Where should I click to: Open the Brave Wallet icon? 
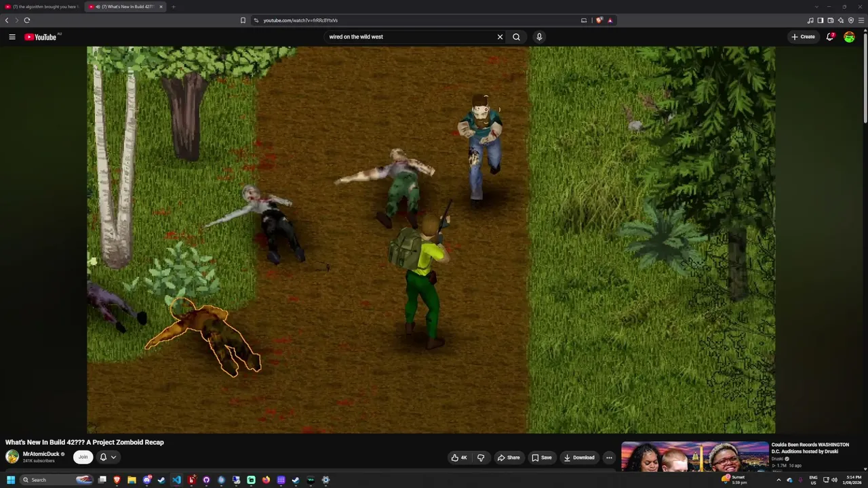point(830,20)
